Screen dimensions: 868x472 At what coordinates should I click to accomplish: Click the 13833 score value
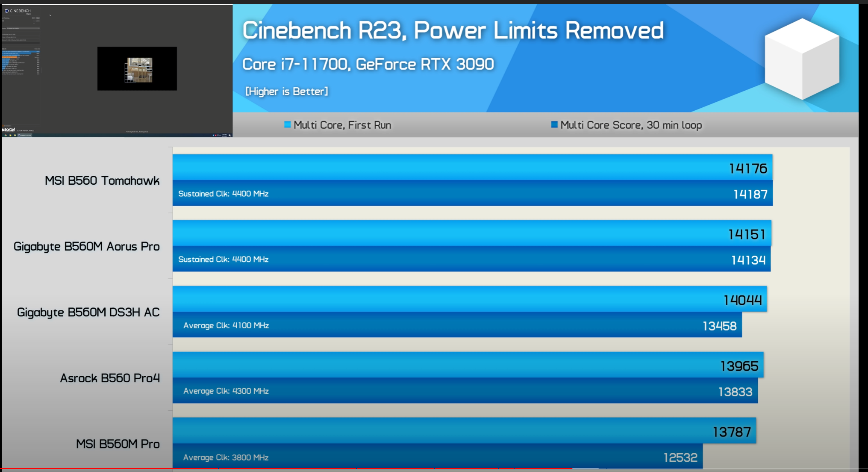click(x=736, y=392)
